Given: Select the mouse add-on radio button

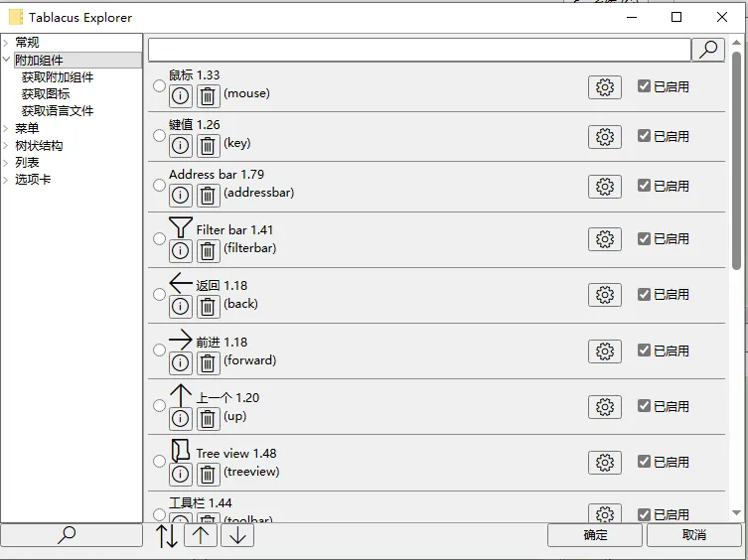Looking at the screenshot, I should (x=159, y=85).
